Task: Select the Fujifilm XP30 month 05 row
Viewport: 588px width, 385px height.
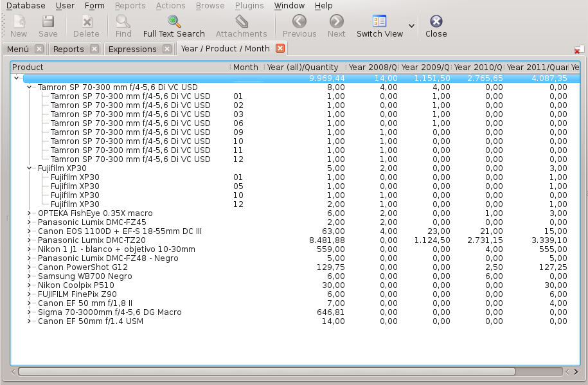Action: tap(295, 186)
